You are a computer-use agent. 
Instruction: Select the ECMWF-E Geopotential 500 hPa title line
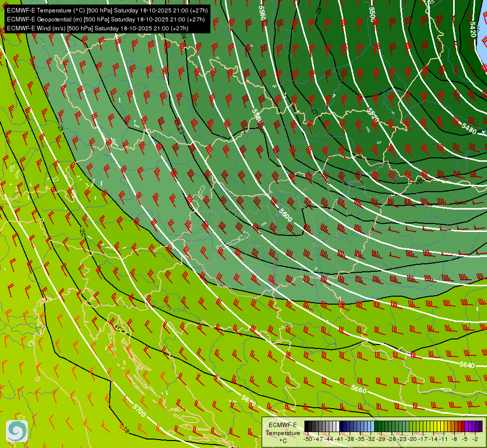click(105, 19)
